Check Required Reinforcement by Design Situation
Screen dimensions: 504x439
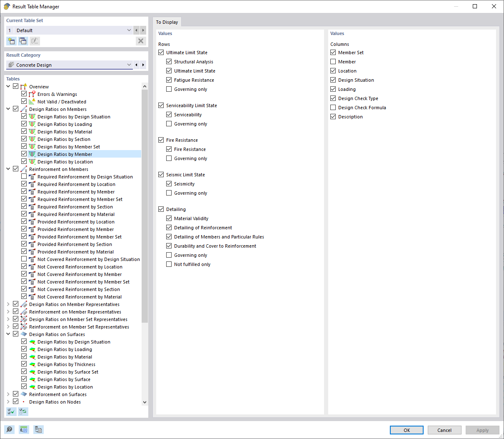pyautogui.click(x=24, y=177)
